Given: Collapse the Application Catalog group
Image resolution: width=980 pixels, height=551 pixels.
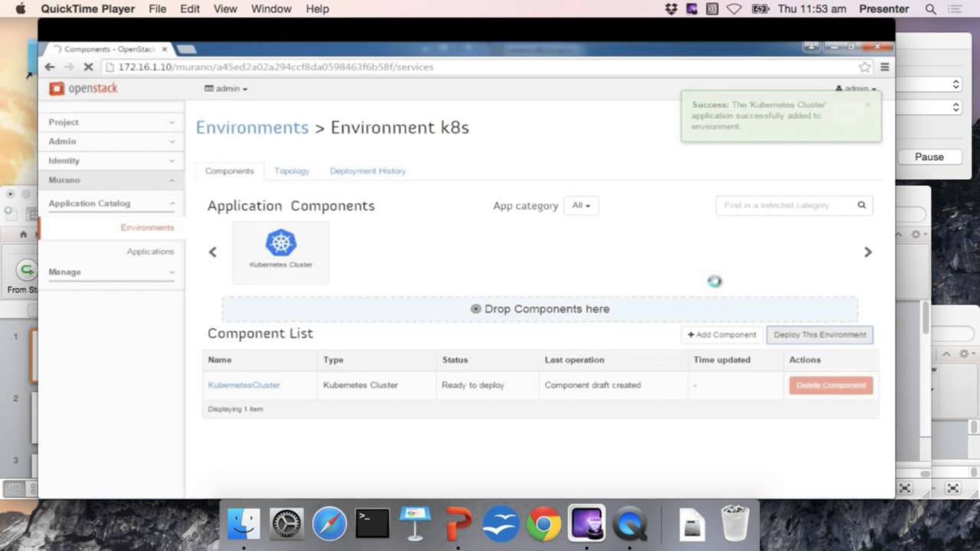Looking at the screenshot, I should (x=111, y=204).
